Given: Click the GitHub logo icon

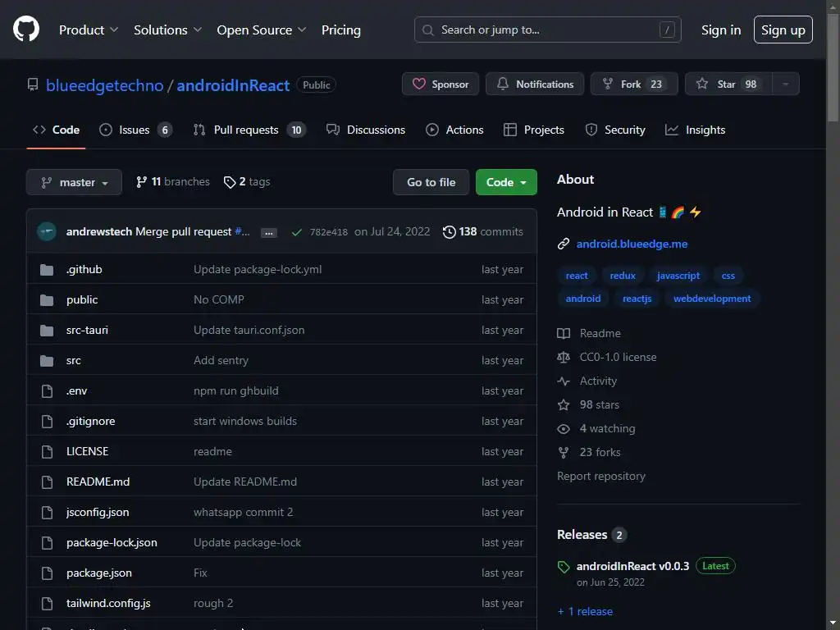Looking at the screenshot, I should 25,29.
